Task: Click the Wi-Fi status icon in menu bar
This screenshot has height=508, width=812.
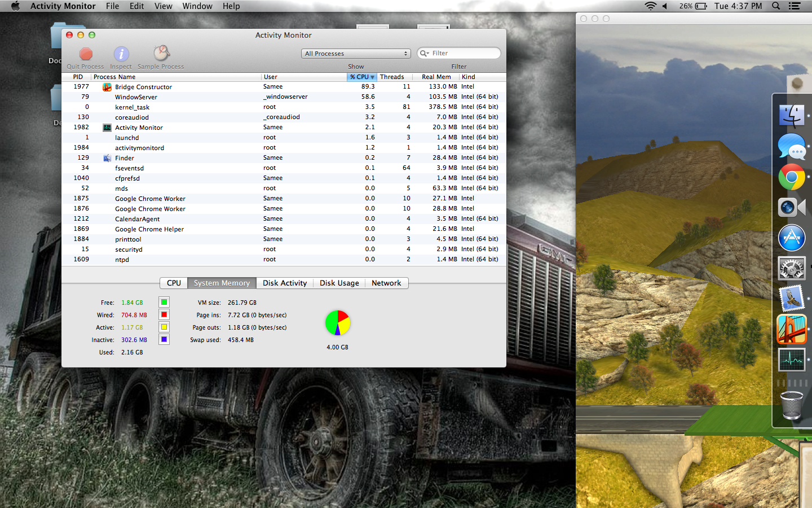Action: pyautogui.click(x=651, y=6)
